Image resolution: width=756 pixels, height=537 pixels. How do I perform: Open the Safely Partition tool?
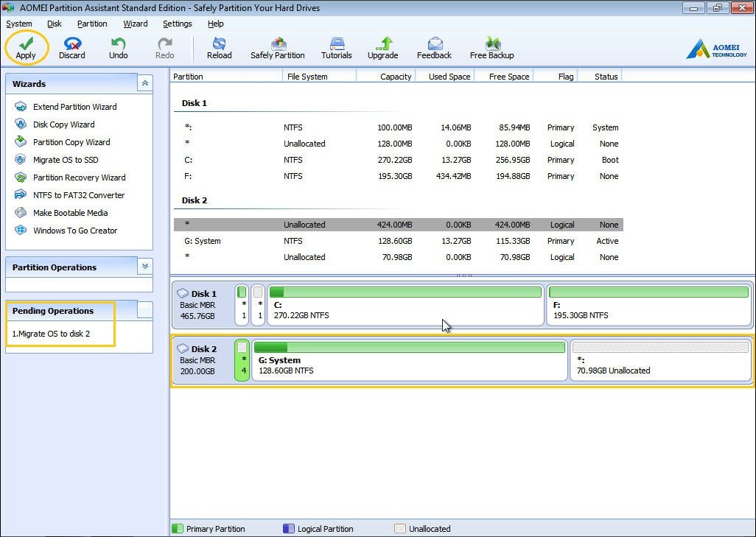278,47
